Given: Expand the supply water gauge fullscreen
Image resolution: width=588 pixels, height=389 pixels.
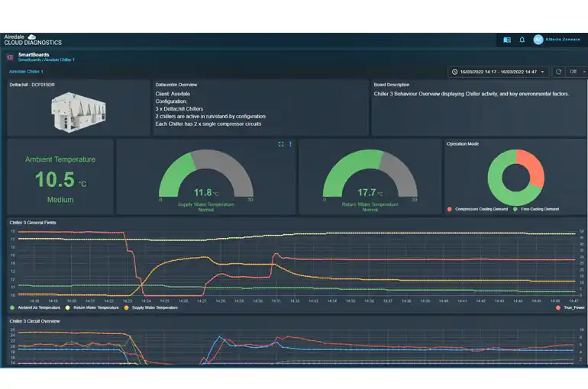Looking at the screenshot, I should tap(281, 143).
